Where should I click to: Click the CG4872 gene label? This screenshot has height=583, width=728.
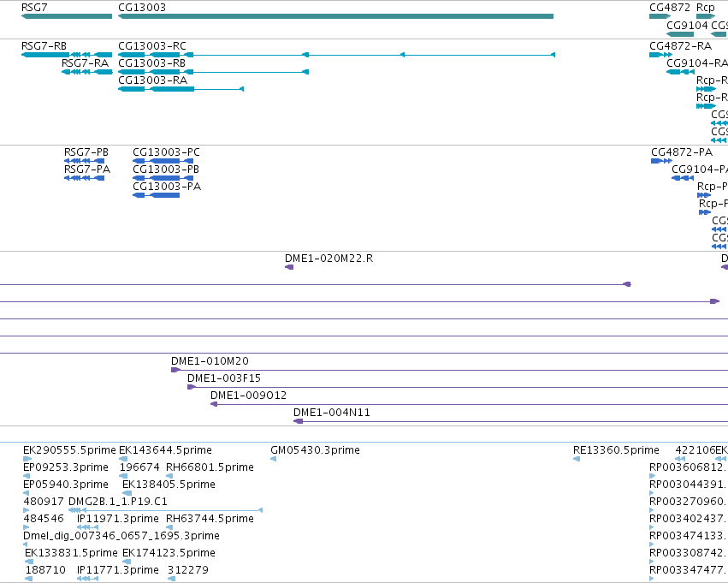670,8
